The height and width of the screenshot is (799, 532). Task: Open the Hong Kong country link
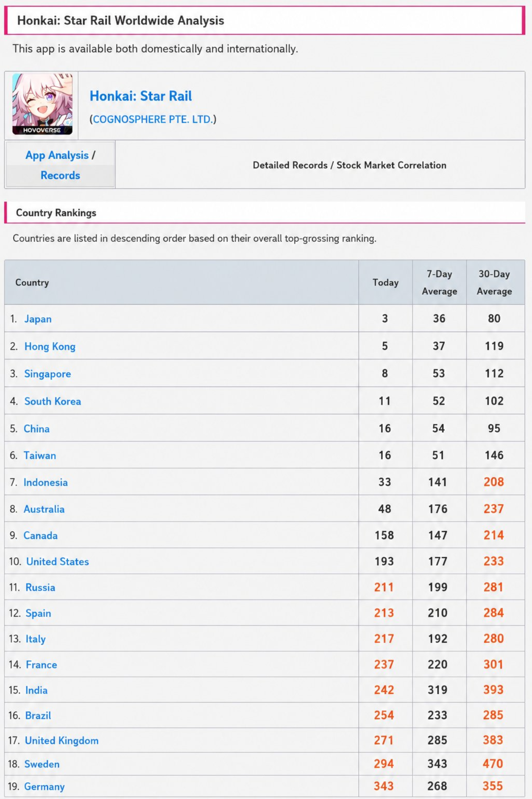50,346
